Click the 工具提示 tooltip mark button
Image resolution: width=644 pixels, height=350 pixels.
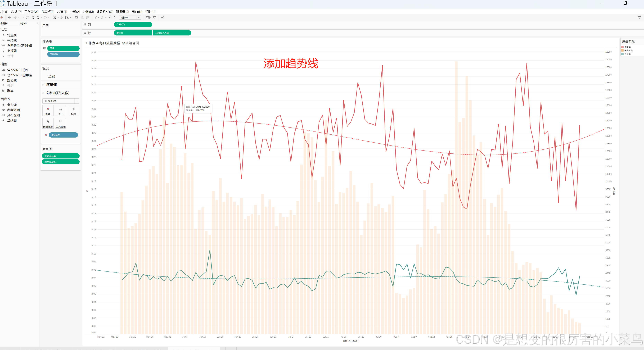point(61,124)
